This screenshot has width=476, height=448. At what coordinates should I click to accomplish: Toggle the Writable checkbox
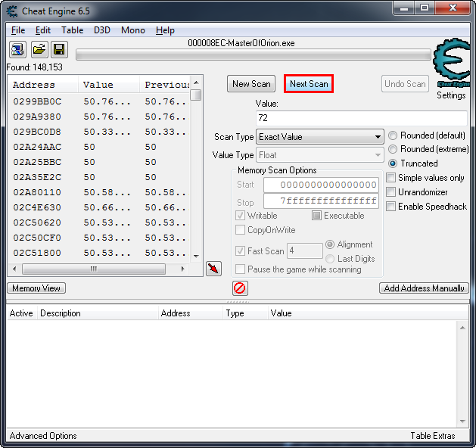tap(240, 216)
